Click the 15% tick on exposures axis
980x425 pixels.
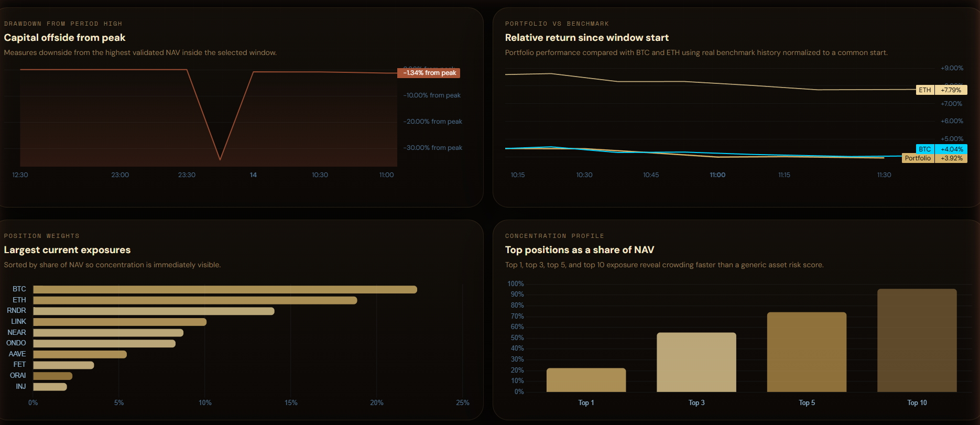click(x=291, y=403)
